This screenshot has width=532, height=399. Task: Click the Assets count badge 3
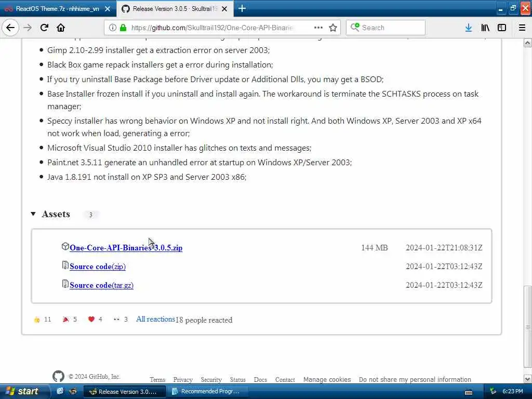pos(90,215)
